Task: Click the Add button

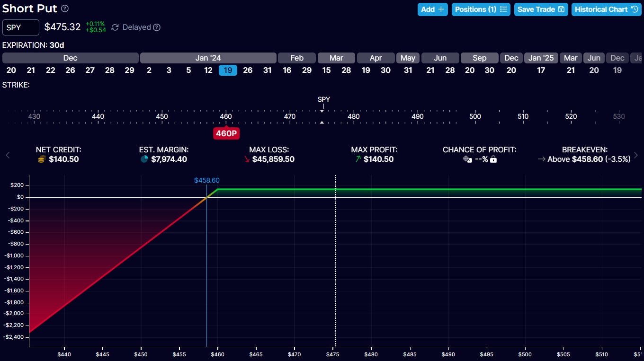Action: pyautogui.click(x=432, y=9)
